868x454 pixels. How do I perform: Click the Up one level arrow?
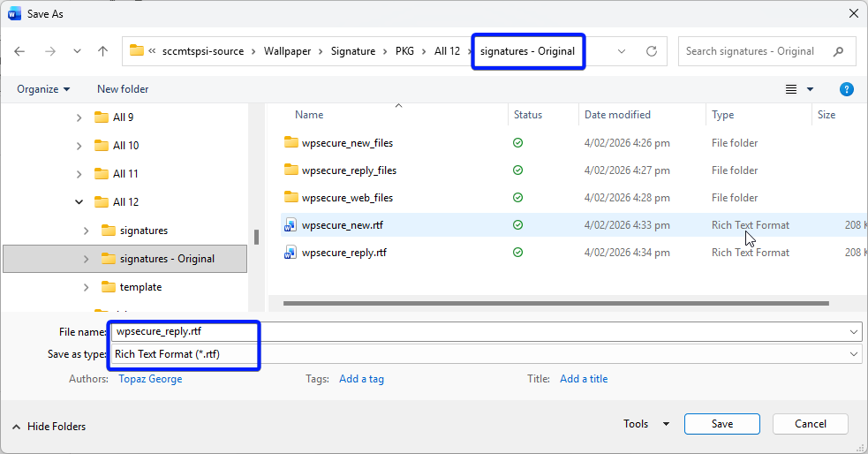(x=102, y=51)
